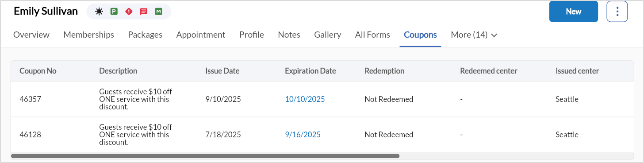Open the three-dot more options button
Screen dimensions: 644x163
tap(617, 12)
